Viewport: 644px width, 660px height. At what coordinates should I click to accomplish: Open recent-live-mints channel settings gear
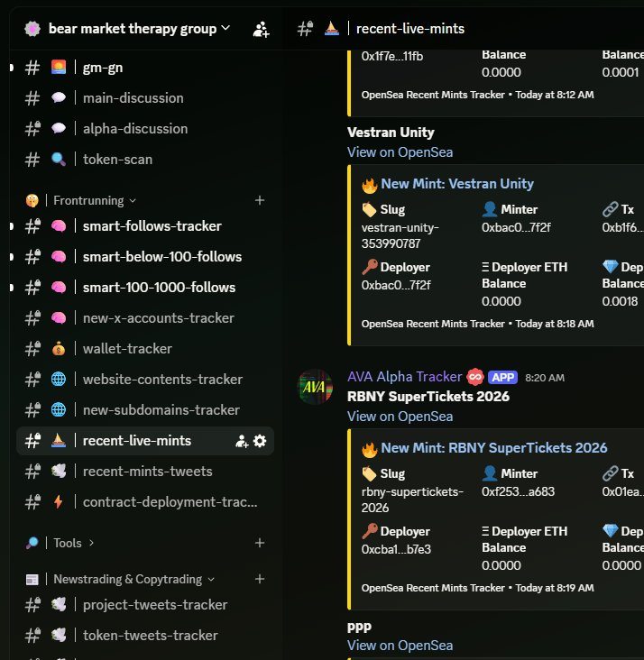[260, 441]
